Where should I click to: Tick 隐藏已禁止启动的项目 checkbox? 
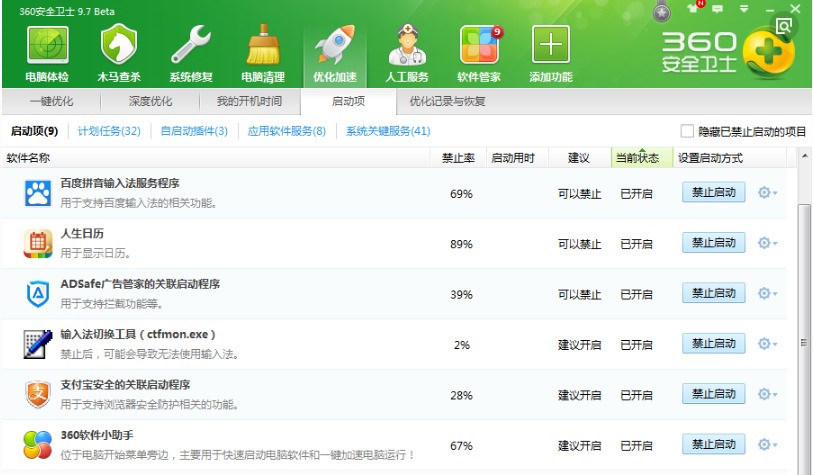pos(687,131)
